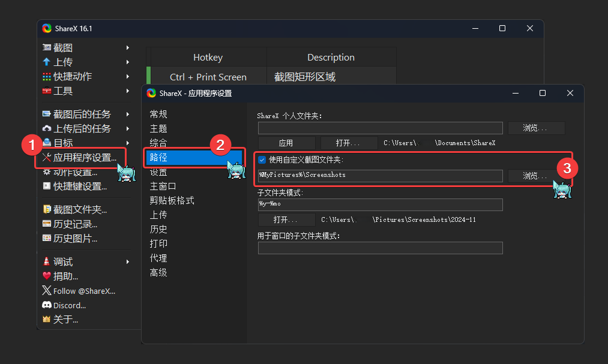Expand the 调试 submenu arrow
This screenshot has width=608, height=364.
pyautogui.click(x=128, y=262)
